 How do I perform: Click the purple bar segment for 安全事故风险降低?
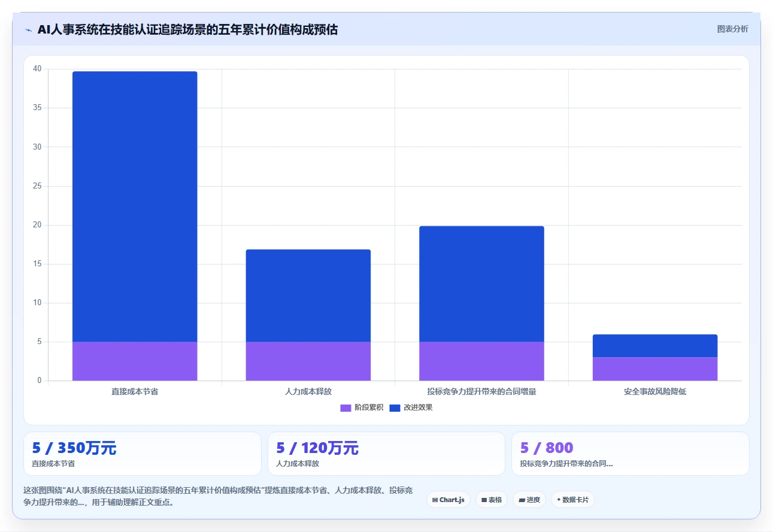tap(655, 369)
